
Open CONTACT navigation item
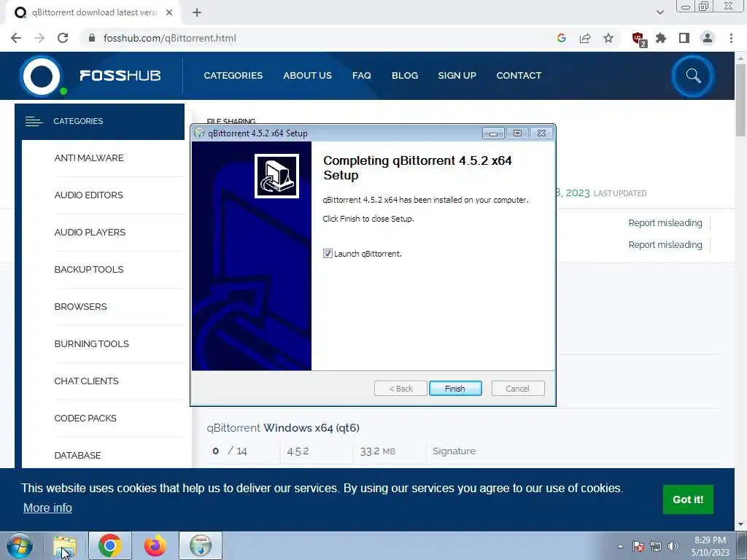(x=519, y=76)
